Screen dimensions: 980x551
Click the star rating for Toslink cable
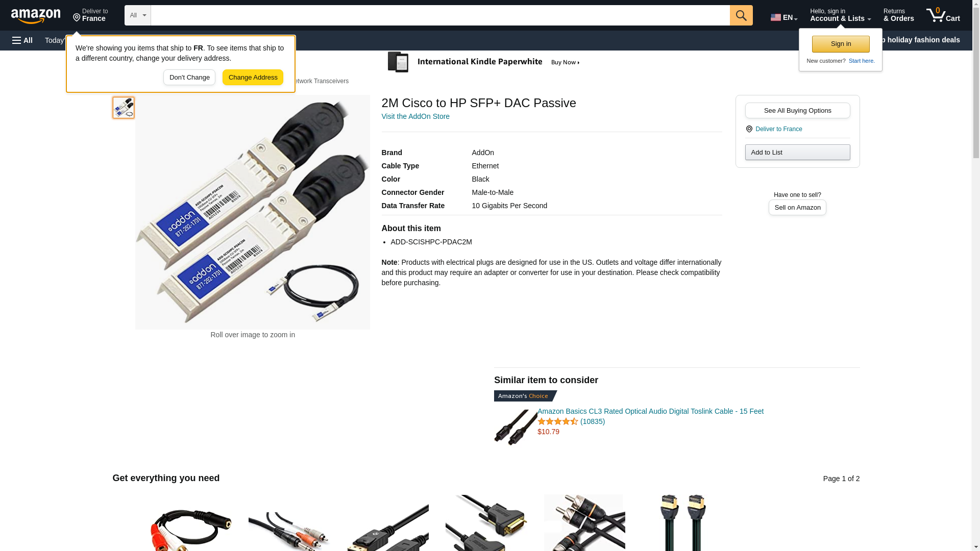[557, 421]
